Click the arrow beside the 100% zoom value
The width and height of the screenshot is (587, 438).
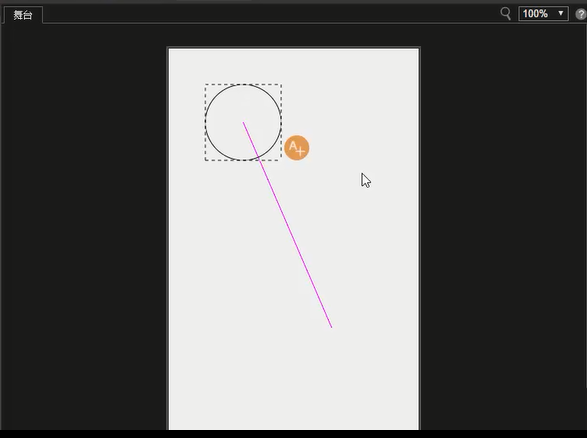pos(561,13)
